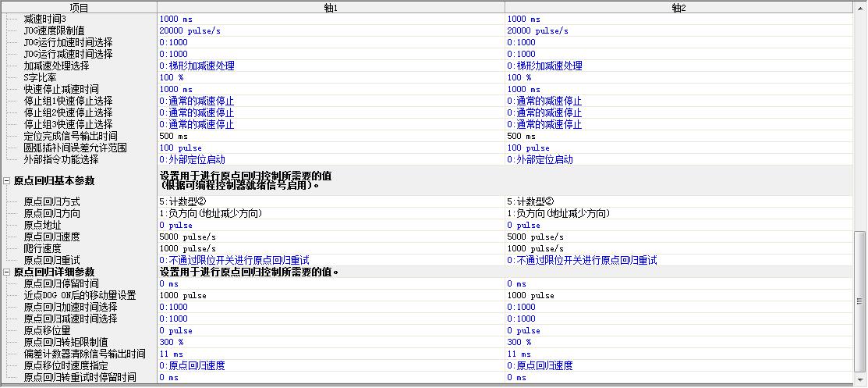This screenshot has width=868, height=388.
Task: Collapse the 原点回归基本参数 section
Action: coord(7,180)
